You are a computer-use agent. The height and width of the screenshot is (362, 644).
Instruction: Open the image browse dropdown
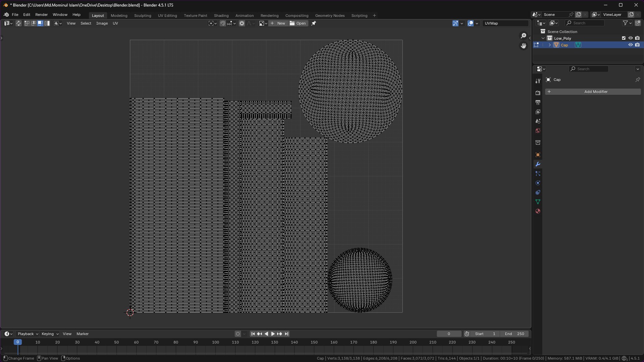pos(263,23)
